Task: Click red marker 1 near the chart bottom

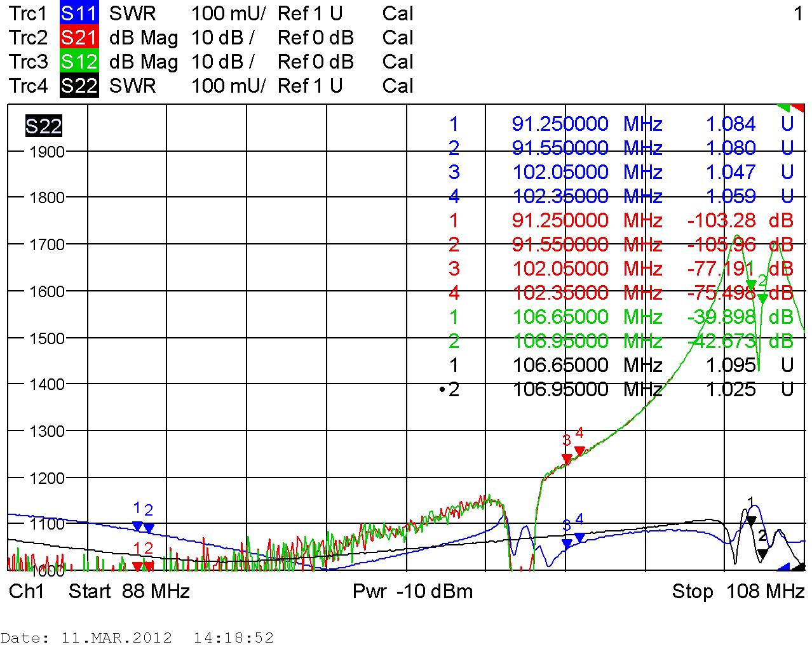Action: click(137, 566)
